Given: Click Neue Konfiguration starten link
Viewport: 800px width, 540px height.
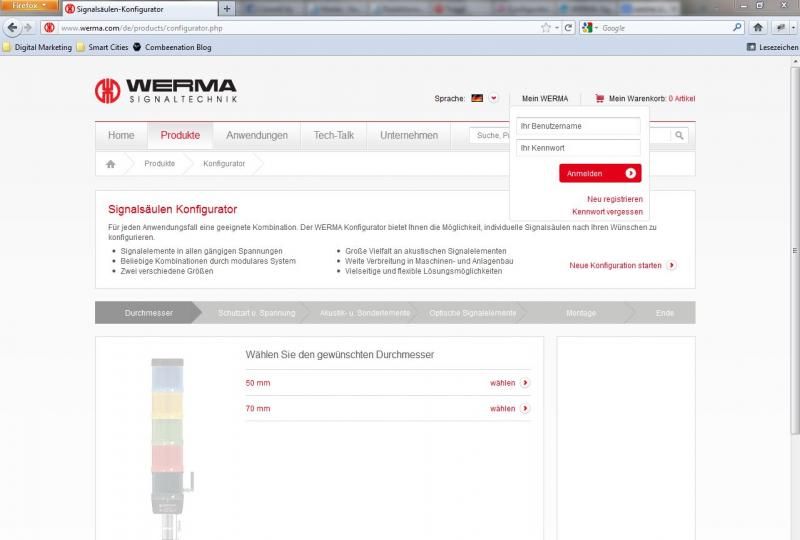Looking at the screenshot, I should [x=615, y=265].
